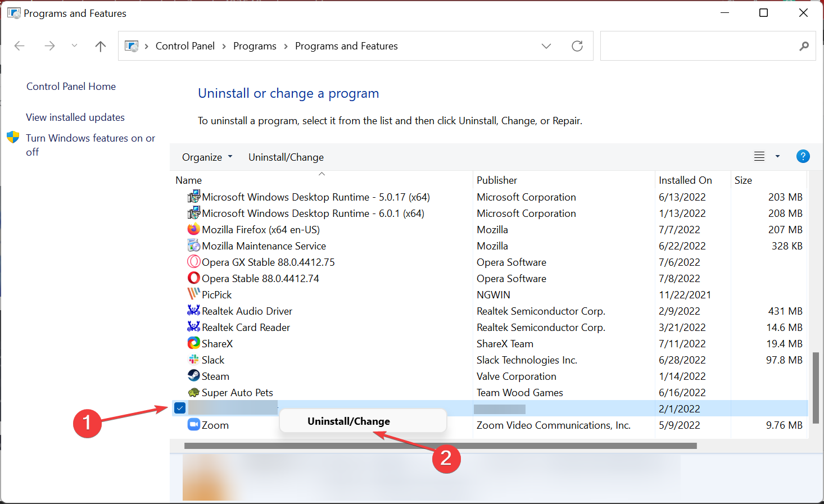Click the Team Wood Games publisher cell
The height and width of the screenshot is (504, 824).
tap(520, 393)
